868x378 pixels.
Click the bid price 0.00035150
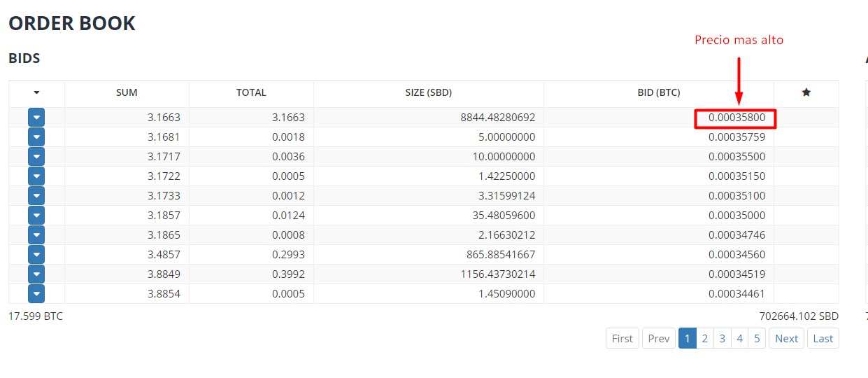click(x=737, y=176)
